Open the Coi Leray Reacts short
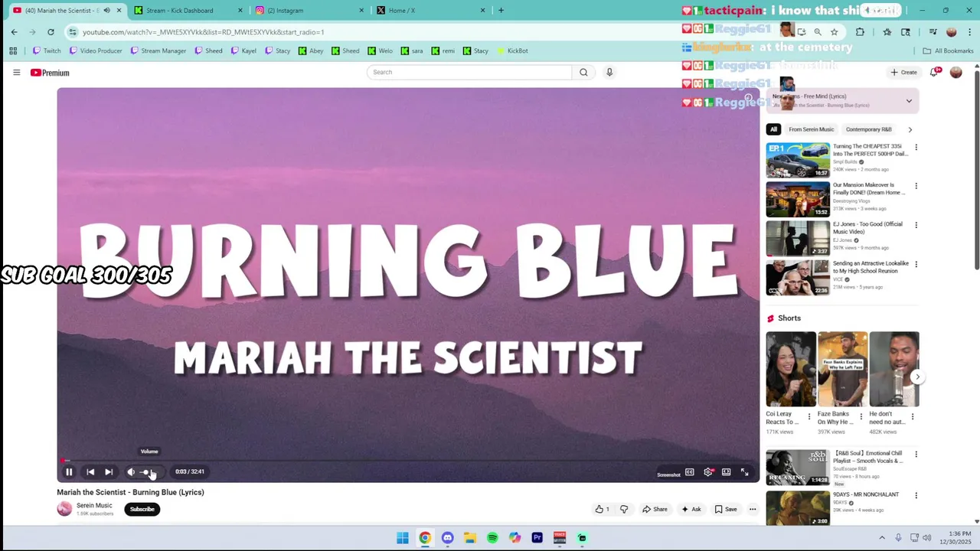Viewport: 980px width, 551px height. [791, 369]
